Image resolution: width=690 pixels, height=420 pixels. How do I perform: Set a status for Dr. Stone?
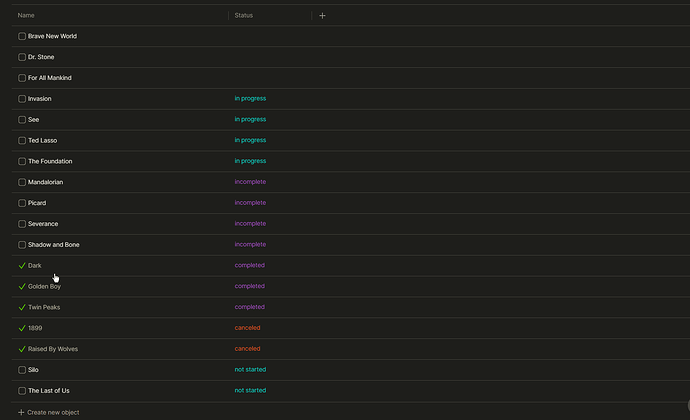pyautogui.click(x=270, y=57)
